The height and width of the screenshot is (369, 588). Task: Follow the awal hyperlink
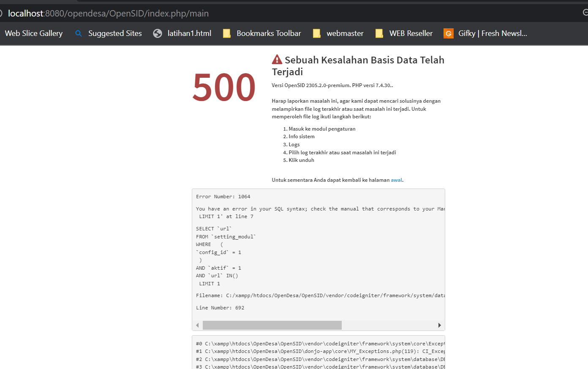396,180
